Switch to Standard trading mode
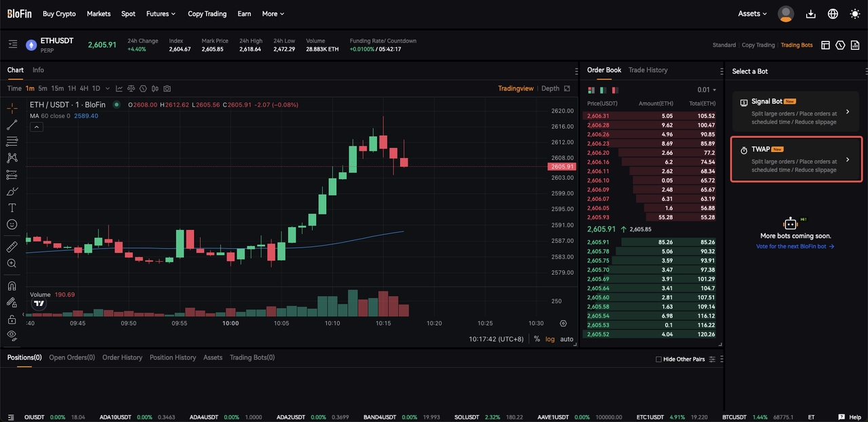The image size is (868, 422). (x=724, y=45)
